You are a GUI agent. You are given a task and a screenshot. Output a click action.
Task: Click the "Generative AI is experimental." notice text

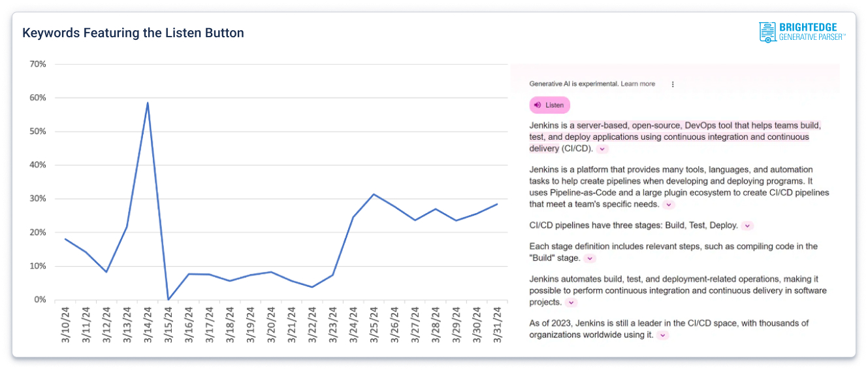coord(573,84)
